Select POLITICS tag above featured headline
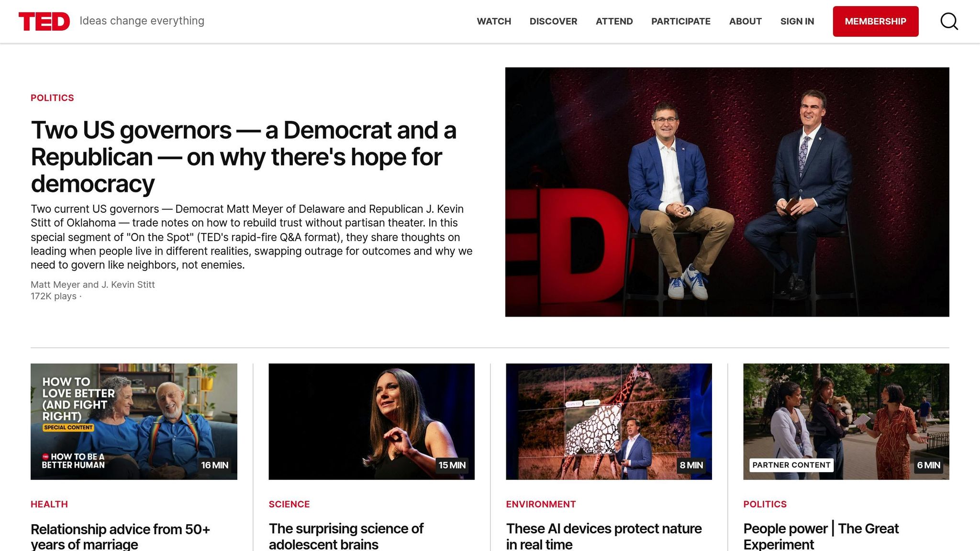The height and width of the screenshot is (551, 980). tap(52, 98)
